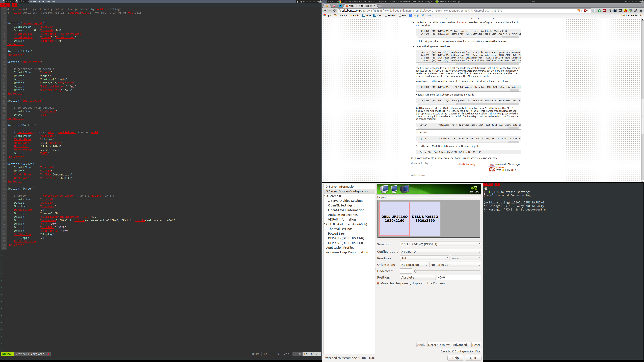The height and width of the screenshot is (362, 644).
Task: Select the right DELL UP2414Q display in layout
Action: [425, 219]
